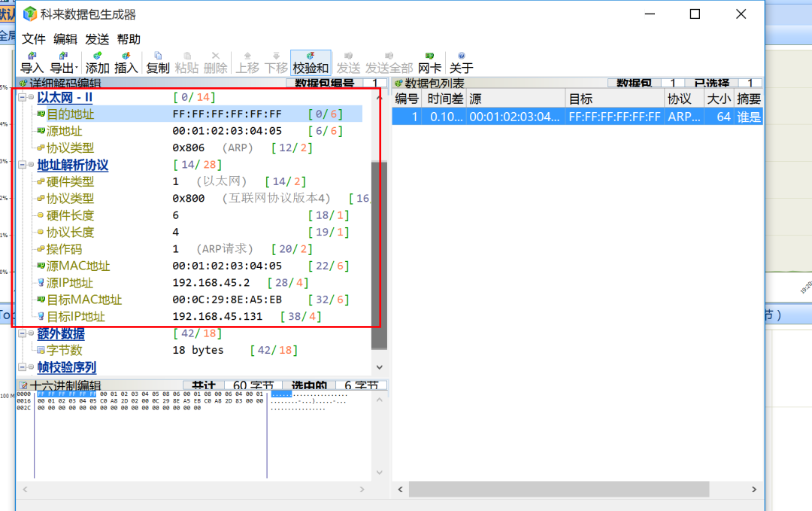Collapse the 以太网-II tree node
812x511 pixels.
tap(23, 97)
